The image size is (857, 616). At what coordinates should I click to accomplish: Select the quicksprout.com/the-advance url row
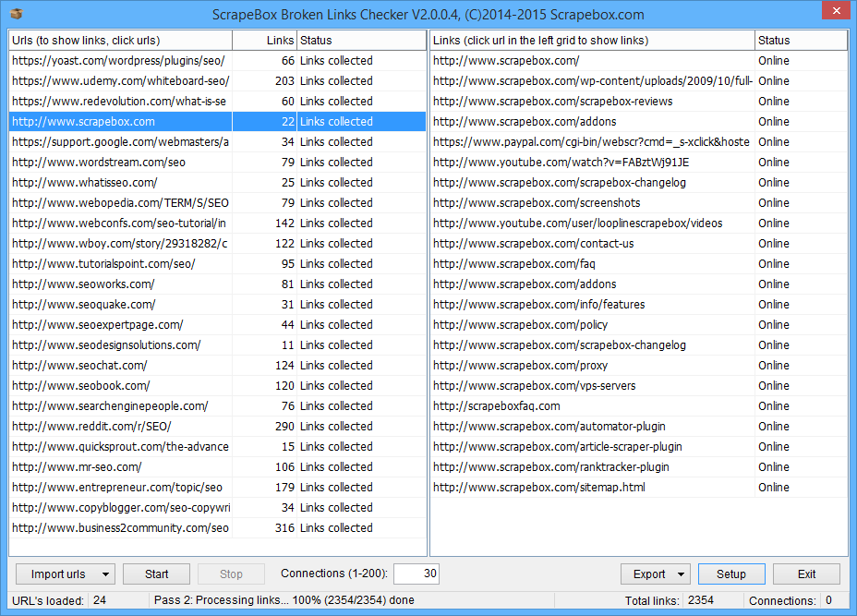point(217,447)
